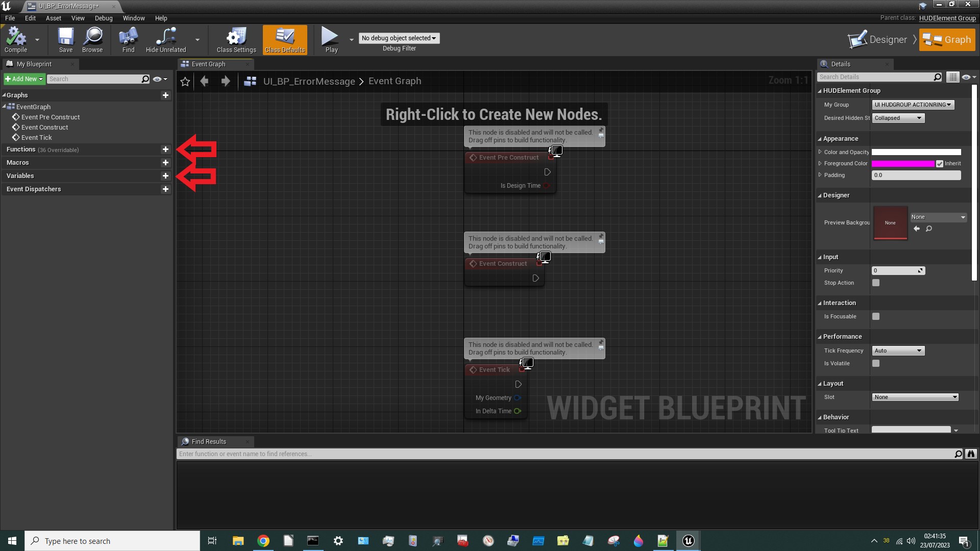Open Class Defaults

point(285,40)
